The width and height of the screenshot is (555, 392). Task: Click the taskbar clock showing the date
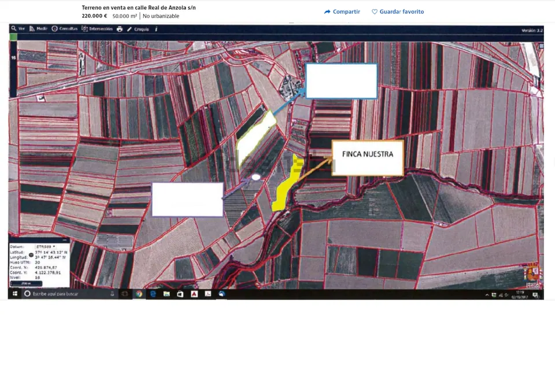pyautogui.click(x=520, y=295)
